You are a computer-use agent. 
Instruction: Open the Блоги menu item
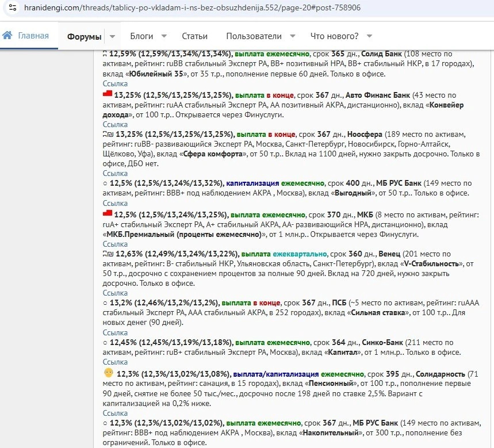pos(142,36)
